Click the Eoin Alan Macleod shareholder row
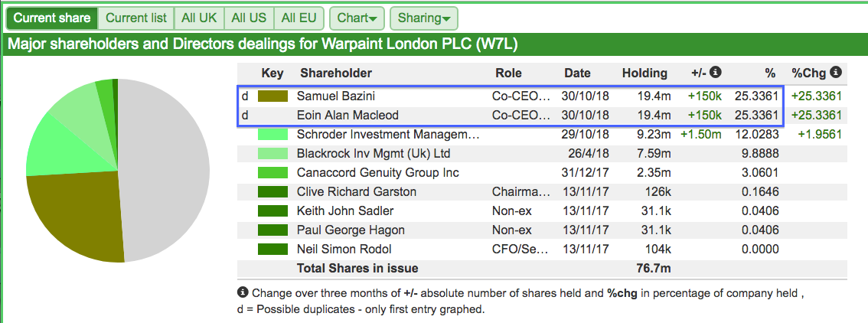This screenshot has height=323, width=868. point(510,116)
